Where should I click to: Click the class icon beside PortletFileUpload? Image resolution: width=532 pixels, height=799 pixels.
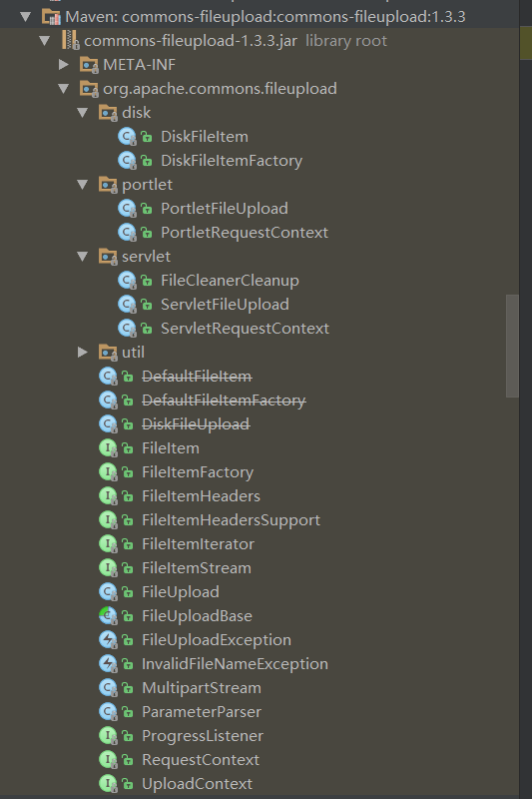point(127,209)
